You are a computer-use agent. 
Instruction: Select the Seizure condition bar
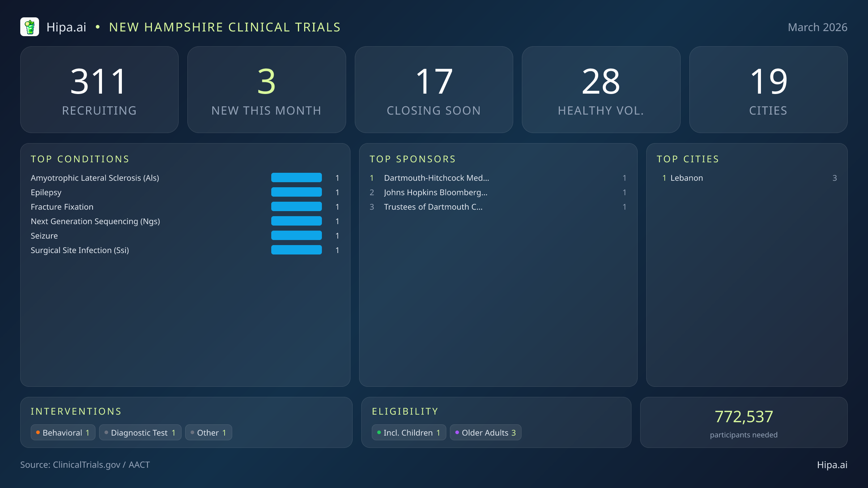tap(296, 235)
